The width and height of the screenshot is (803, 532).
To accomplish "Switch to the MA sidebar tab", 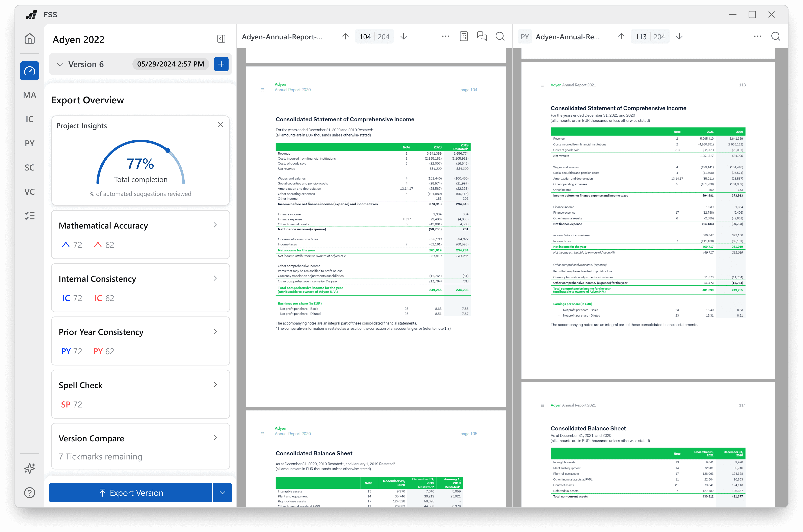I will [x=29, y=95].
